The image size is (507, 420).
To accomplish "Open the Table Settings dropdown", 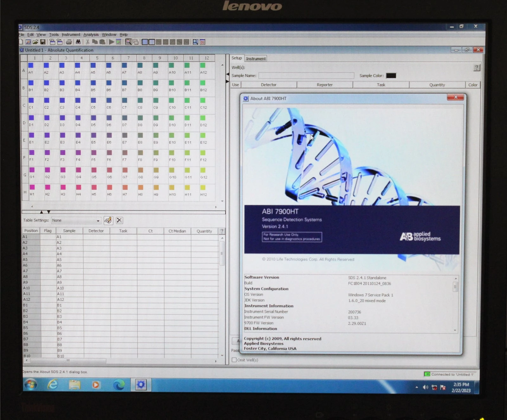I will pos(98,221).
